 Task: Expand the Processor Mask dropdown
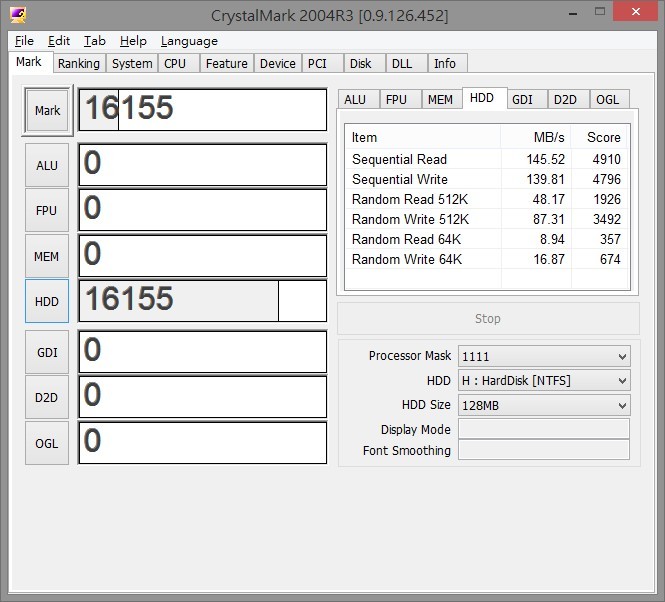click(x=543, y=357)
